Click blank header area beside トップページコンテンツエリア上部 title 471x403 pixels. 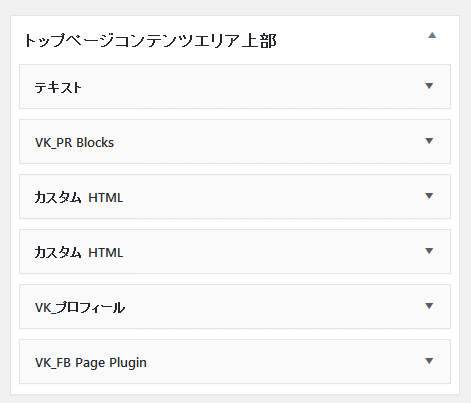coord(350,41)
